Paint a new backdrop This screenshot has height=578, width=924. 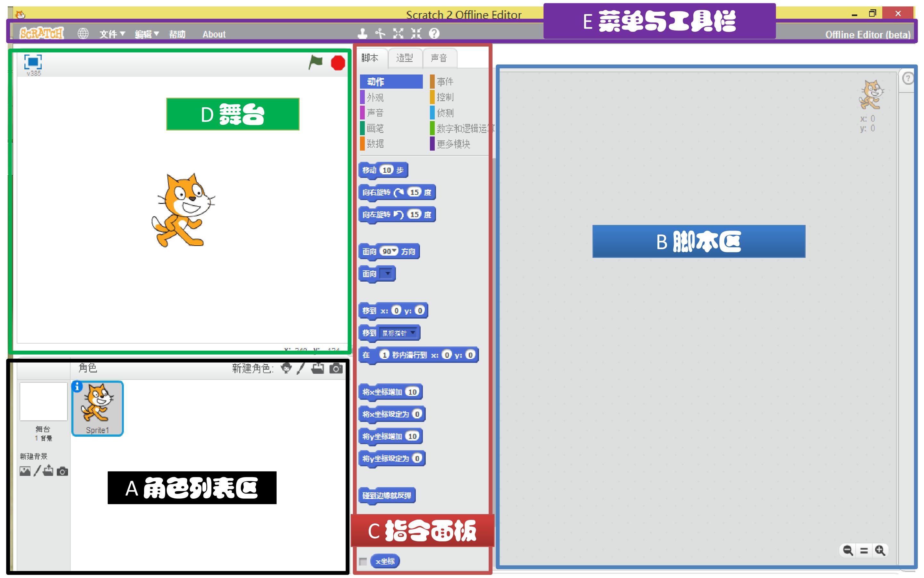pos(37,470)
